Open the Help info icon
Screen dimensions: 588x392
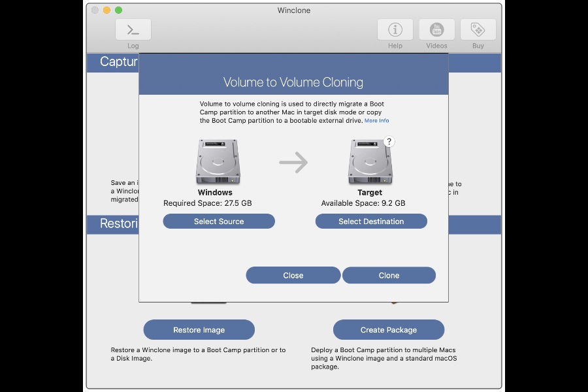coord(395,29)
